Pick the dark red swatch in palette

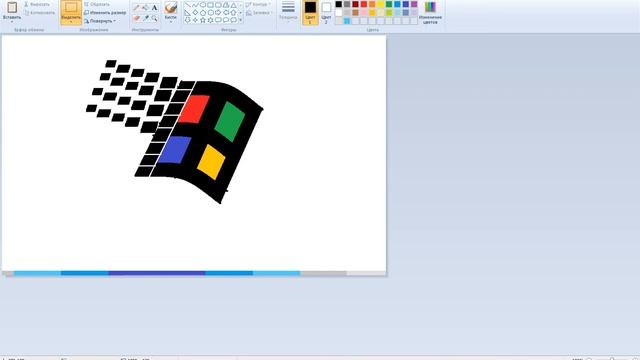pyautogui.click(x=355, y=4)
